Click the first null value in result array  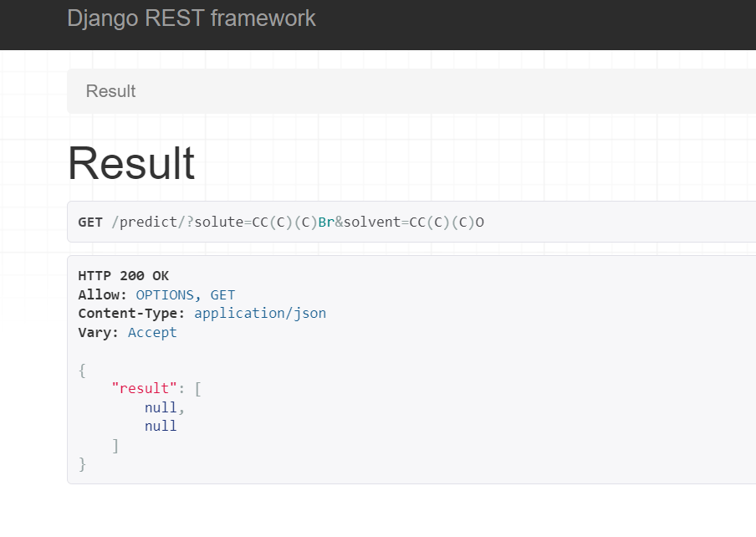pos(161,407)
